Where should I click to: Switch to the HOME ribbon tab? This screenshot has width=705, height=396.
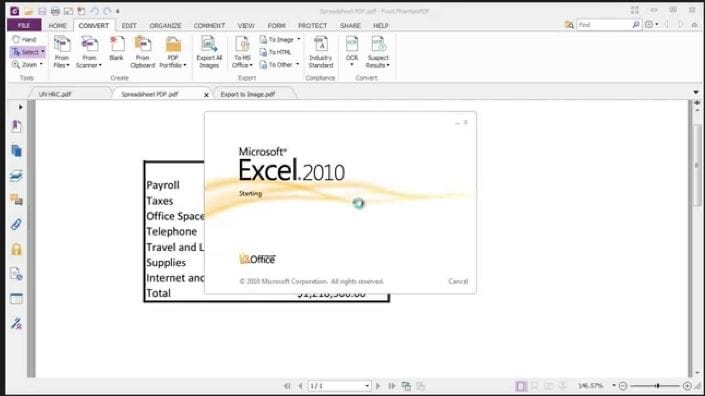[x=58, y=26]
